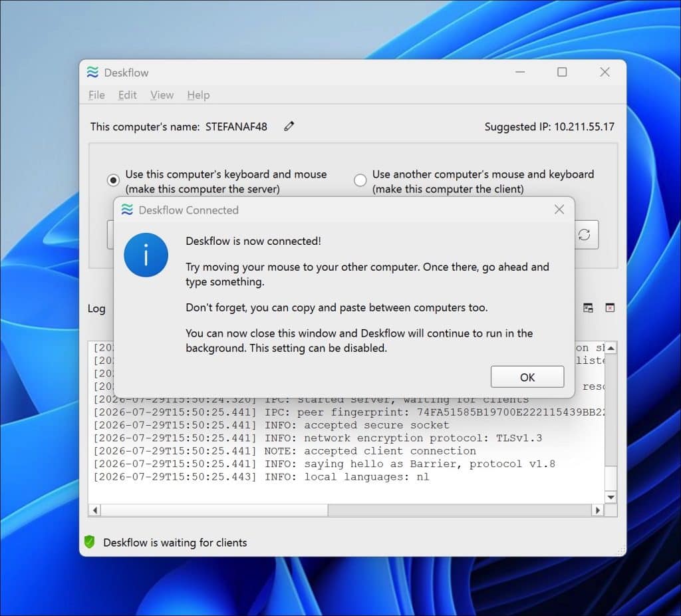The width and height of the screenshot is (681, 616).
Task: Open the Edit menu
Action: point(127,94)
